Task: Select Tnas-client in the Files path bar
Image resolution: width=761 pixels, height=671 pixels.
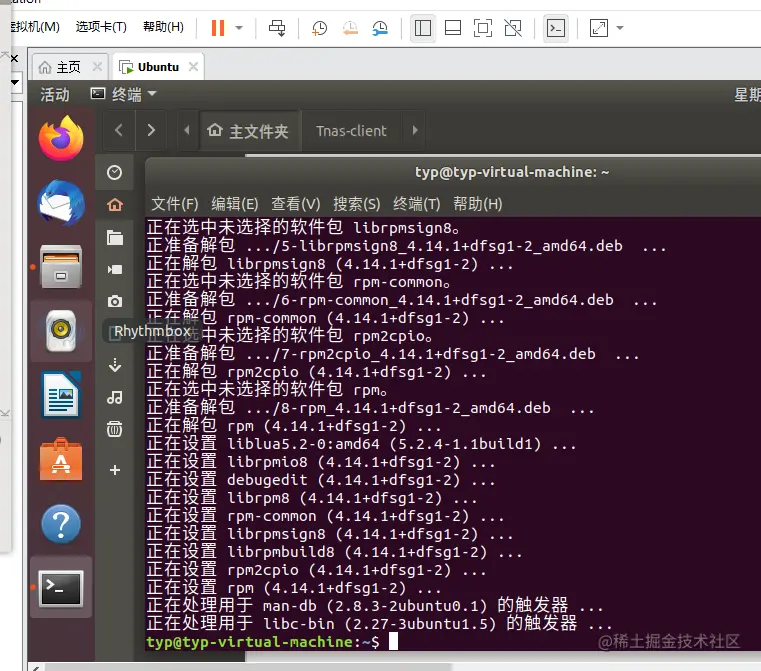Action: tap(351, 131)
